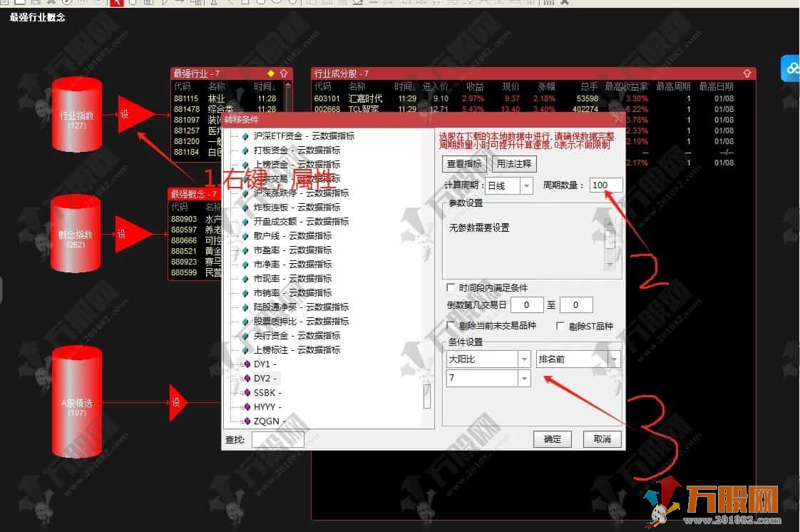Click the 倒数第几交易日 start field
The height and width of the screenshot is (532, 800).
tap(526, 305)
